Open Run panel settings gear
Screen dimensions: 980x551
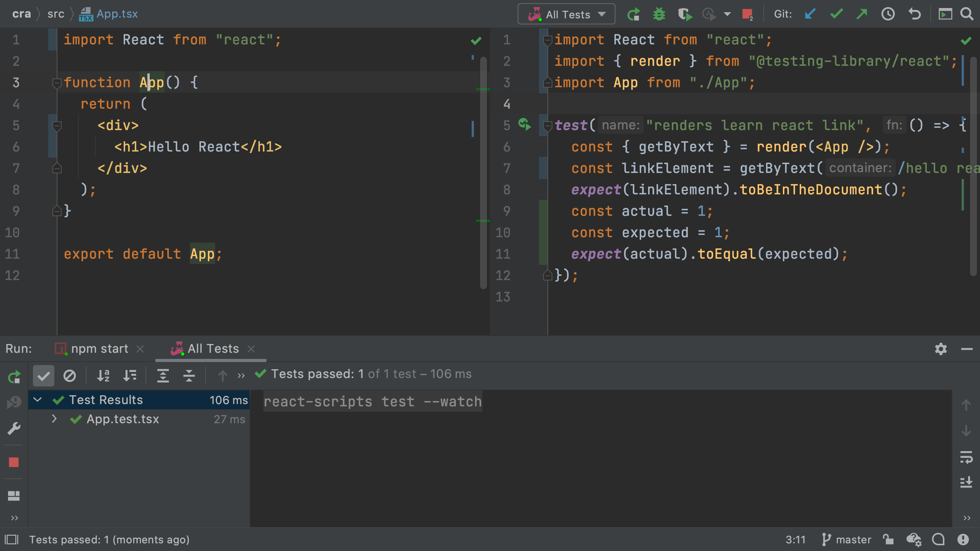[x=941, y=349]
